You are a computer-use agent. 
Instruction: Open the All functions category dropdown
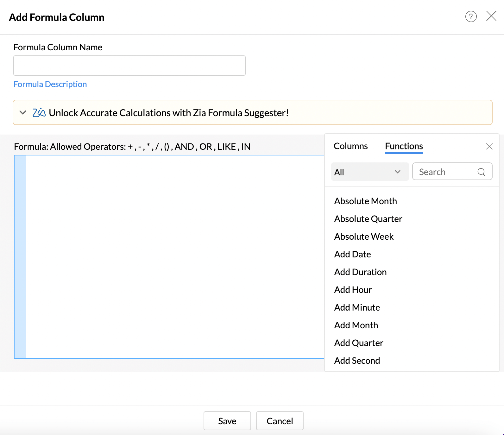coord(369,172)
